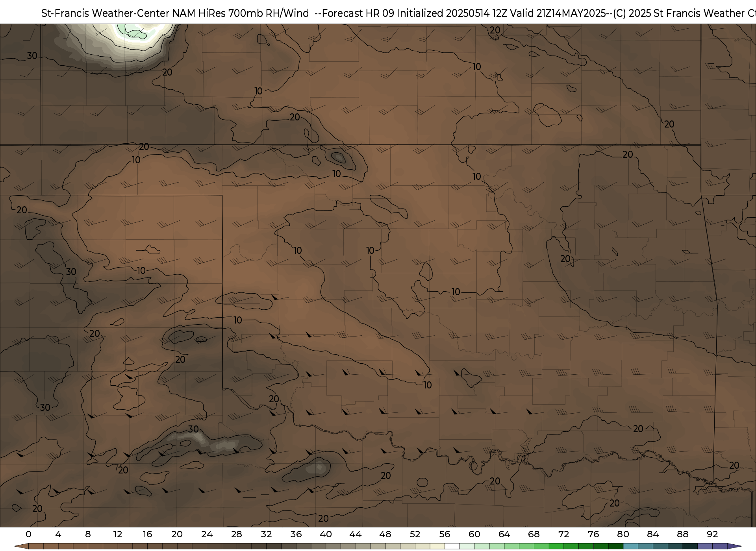This screenshot has width=756, height=551.
Task: Click the colorbar label '76'
Action: [593, 534]
